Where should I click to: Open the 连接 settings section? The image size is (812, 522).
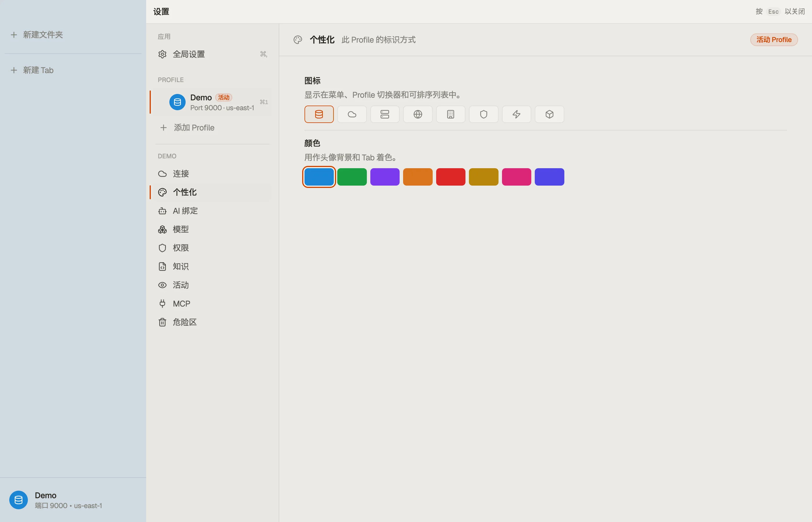(x=212, y=174)
